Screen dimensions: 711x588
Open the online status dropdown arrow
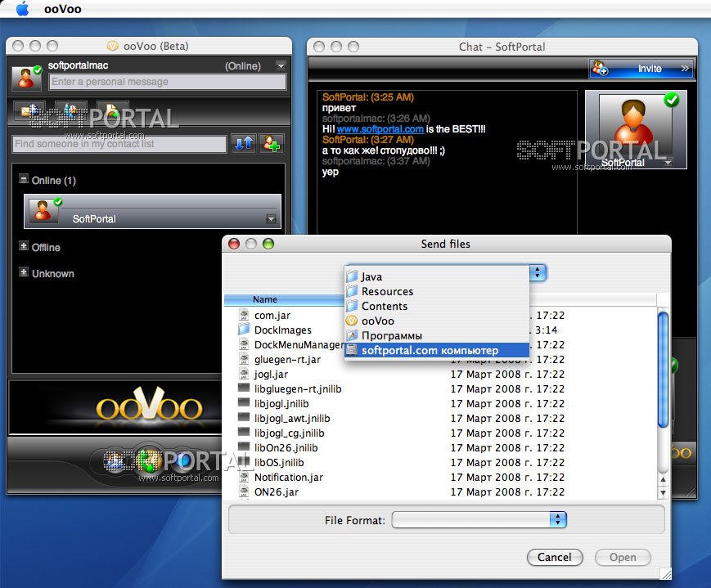281,65
